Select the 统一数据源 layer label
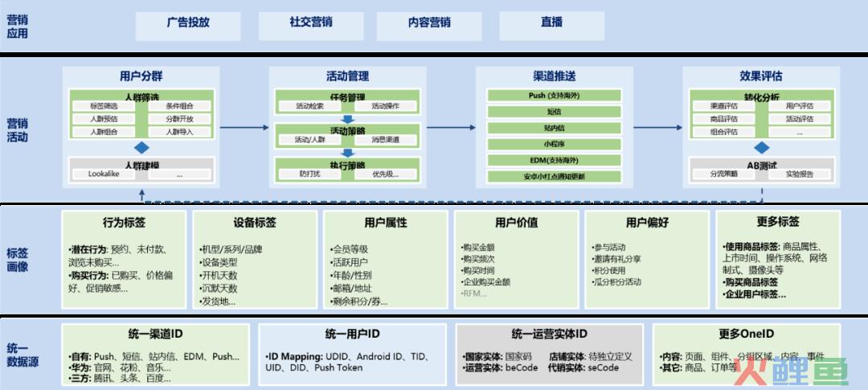Viewport: 868px width, 390px height. pos(23,355)
